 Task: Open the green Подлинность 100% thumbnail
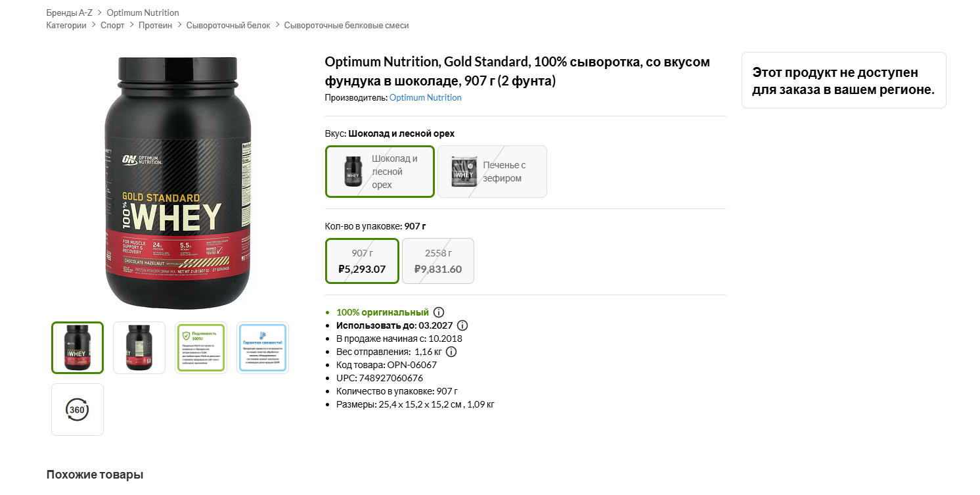tap(201, 348)
